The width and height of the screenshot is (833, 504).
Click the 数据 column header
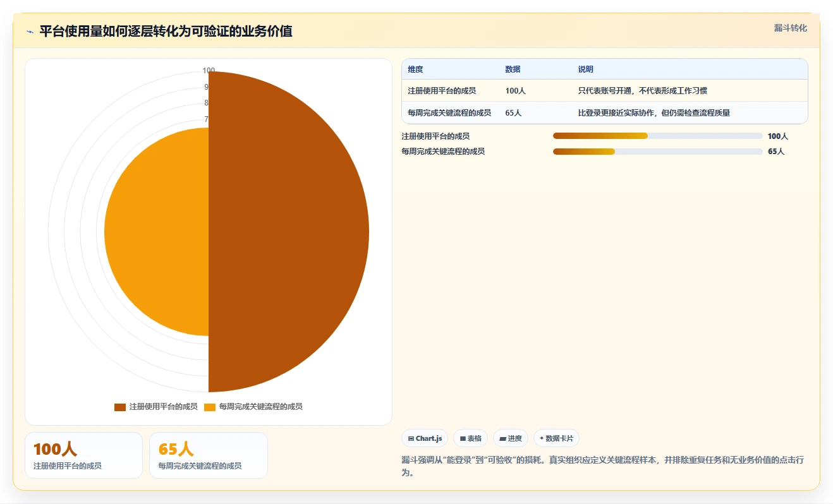(x=513, y=69)
